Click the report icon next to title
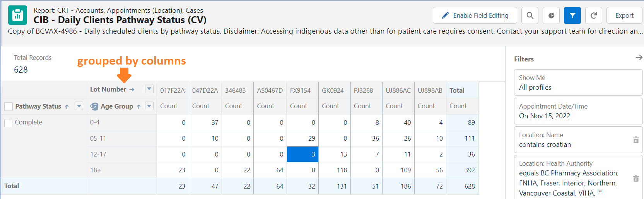The height and width of the screenshot is (199, 644). [17, 15]
